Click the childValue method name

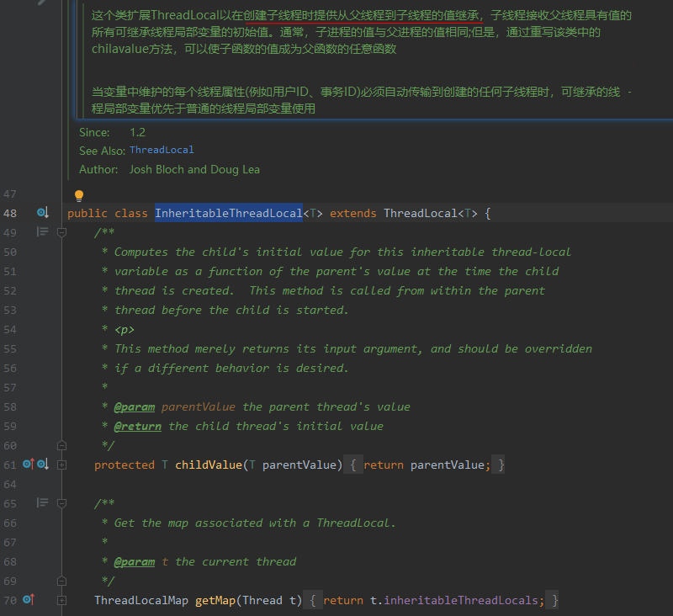[209, 465]
